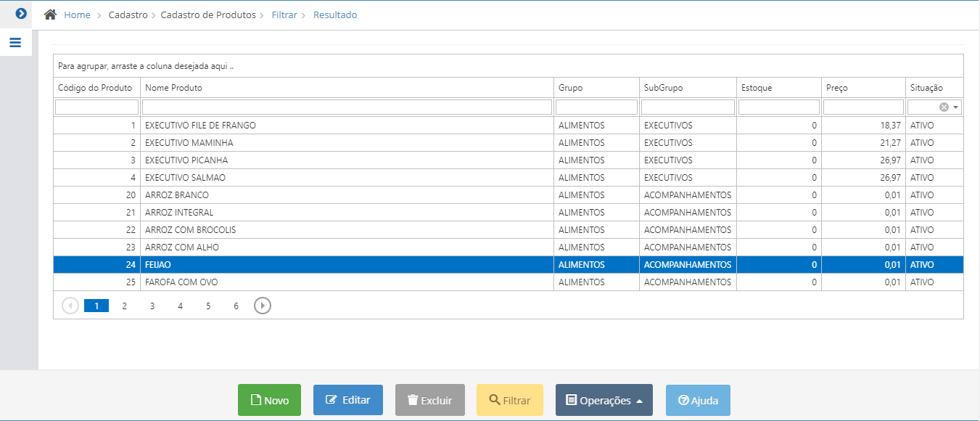Select row ARROZ COM ALHO
Screen dimensions: 980x421
click(508, 248)
